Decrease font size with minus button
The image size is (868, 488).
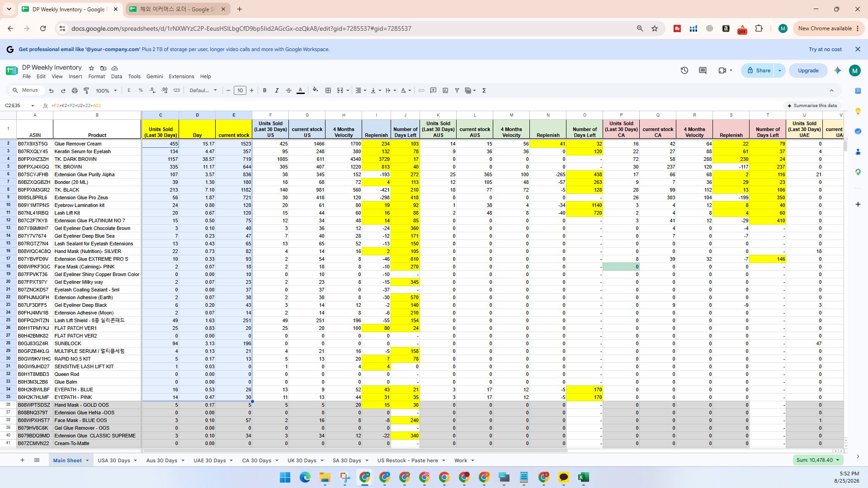coord(228,90)
